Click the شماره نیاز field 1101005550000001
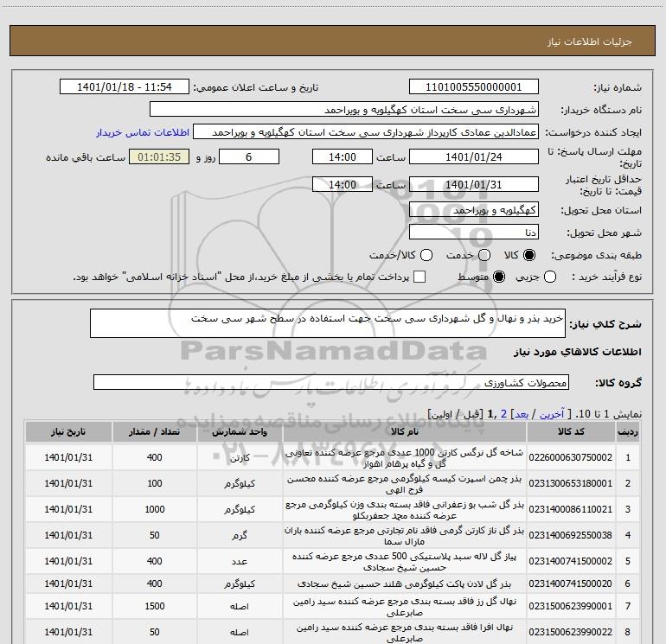Viewport: 666px width, 644px height. click(x=474, y=86)
